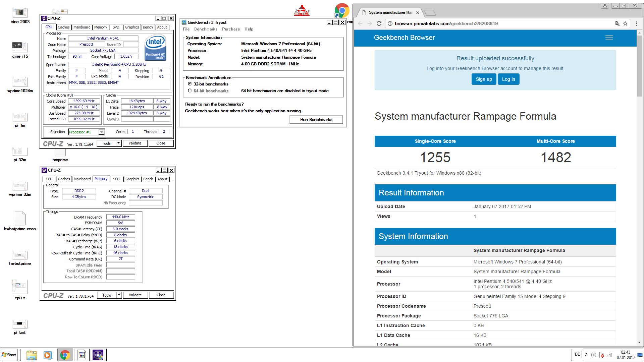Open About tab in upper CPU-Z
Viewport: 644px width, 362px height.
click(162, 27)
